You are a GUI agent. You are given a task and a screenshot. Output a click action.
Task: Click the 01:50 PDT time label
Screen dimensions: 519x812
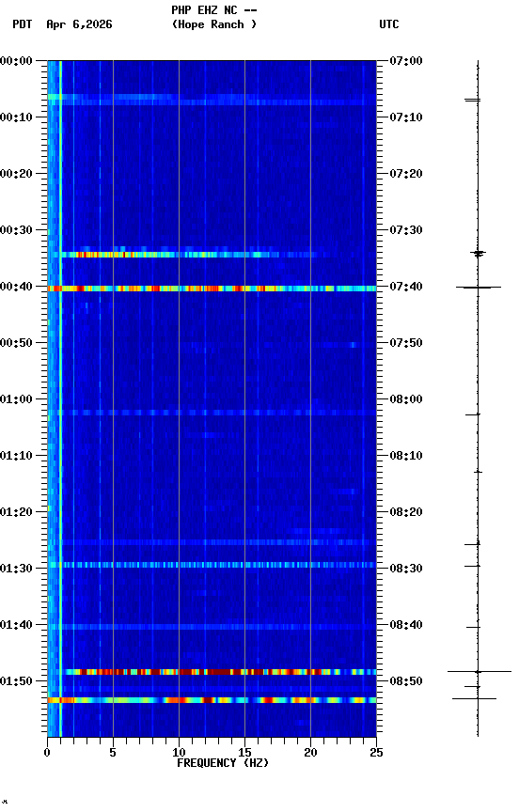(16, 681)
